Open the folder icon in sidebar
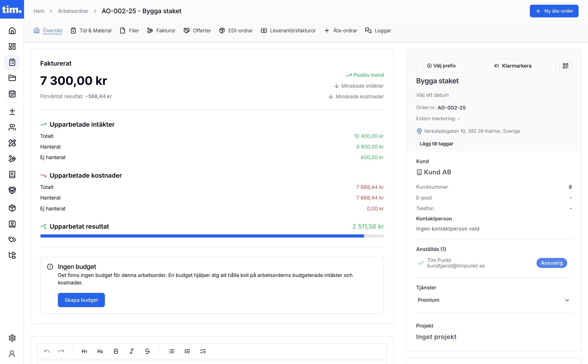 pos(12,78)
